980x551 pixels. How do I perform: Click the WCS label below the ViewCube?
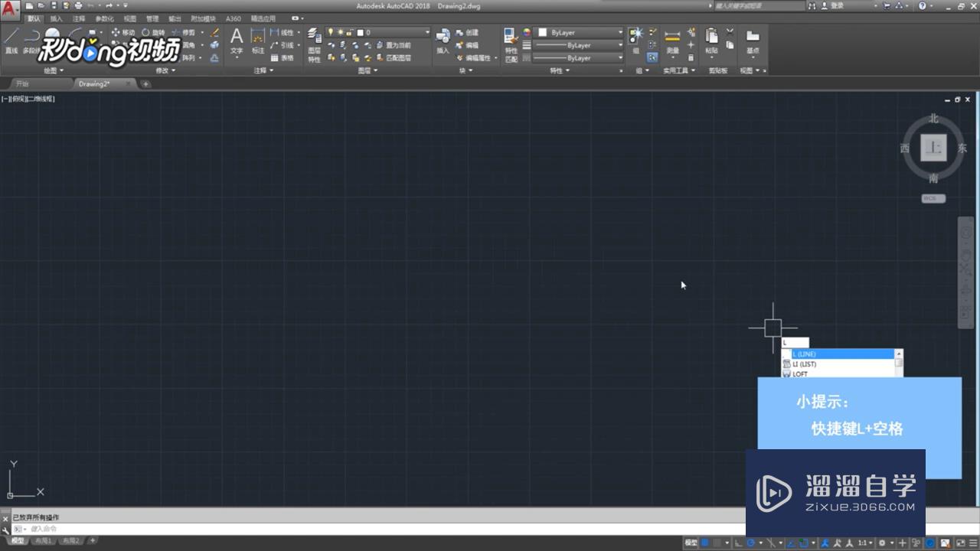933,198
